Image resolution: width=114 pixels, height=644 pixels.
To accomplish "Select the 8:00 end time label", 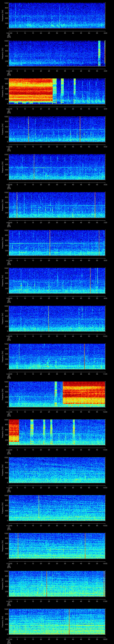I will pos(105,260).
